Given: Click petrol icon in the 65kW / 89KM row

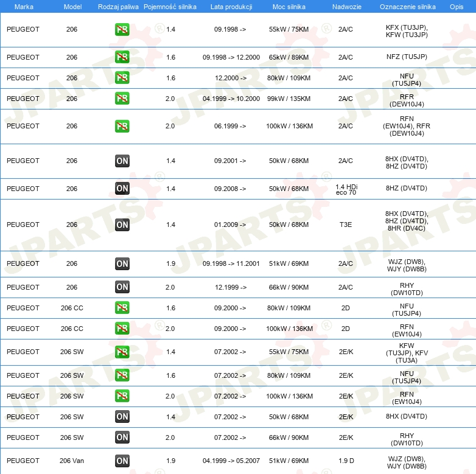Looking at the screenshot, I should [122, 57].
